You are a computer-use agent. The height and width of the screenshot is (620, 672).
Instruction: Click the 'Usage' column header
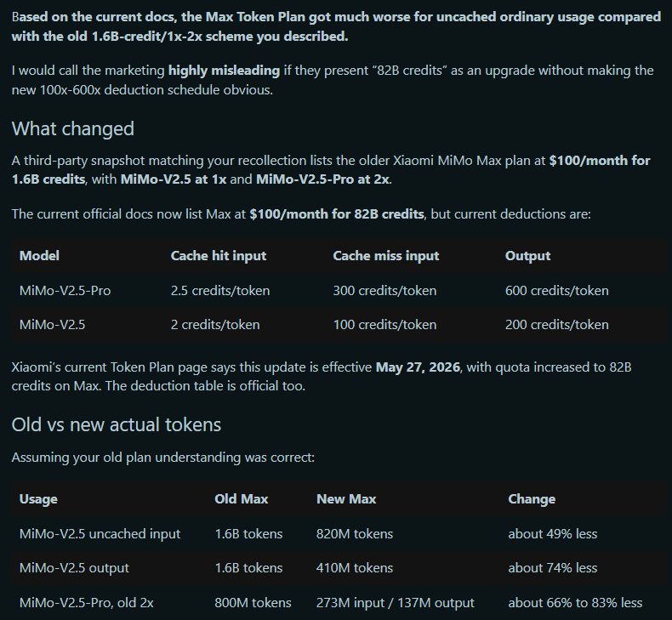click(x=38, y=499)
